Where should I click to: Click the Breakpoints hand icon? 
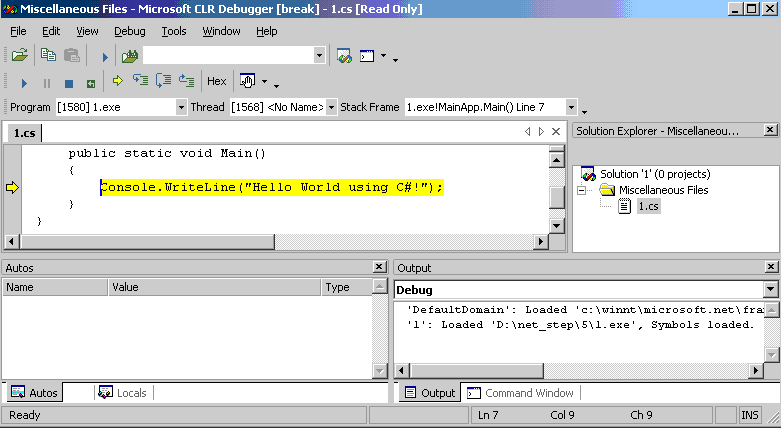coord(247,81)
